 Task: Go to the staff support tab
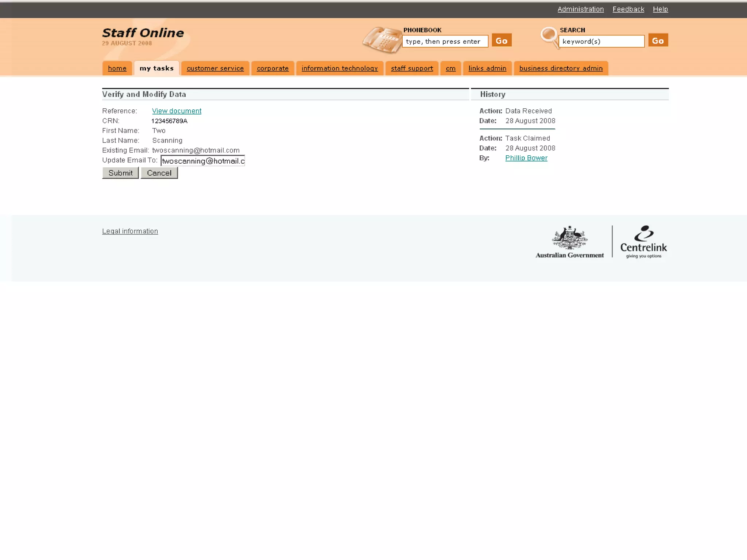point(412,68)
